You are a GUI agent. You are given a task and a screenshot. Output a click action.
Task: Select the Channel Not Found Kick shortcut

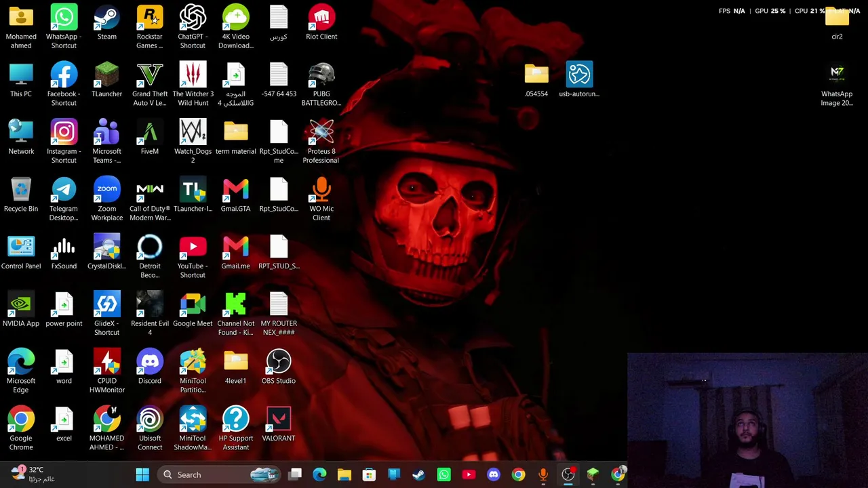tap(235, 314)
